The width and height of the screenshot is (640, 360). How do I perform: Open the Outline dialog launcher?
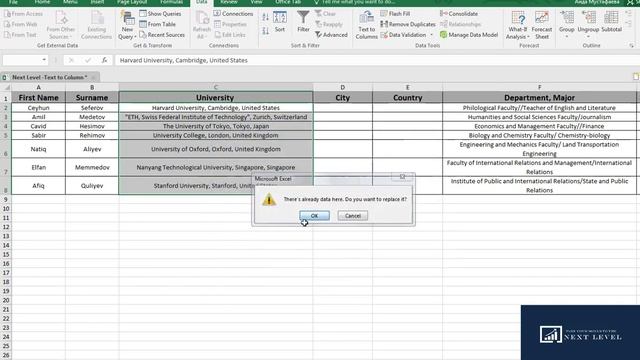pyautogui.click(x=631, y=46)
